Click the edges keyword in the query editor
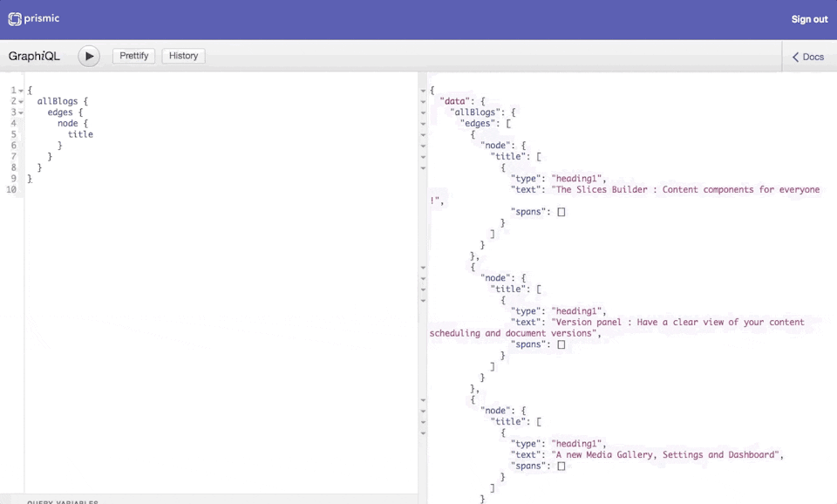The image size is (837, 504). pos(60,112)
